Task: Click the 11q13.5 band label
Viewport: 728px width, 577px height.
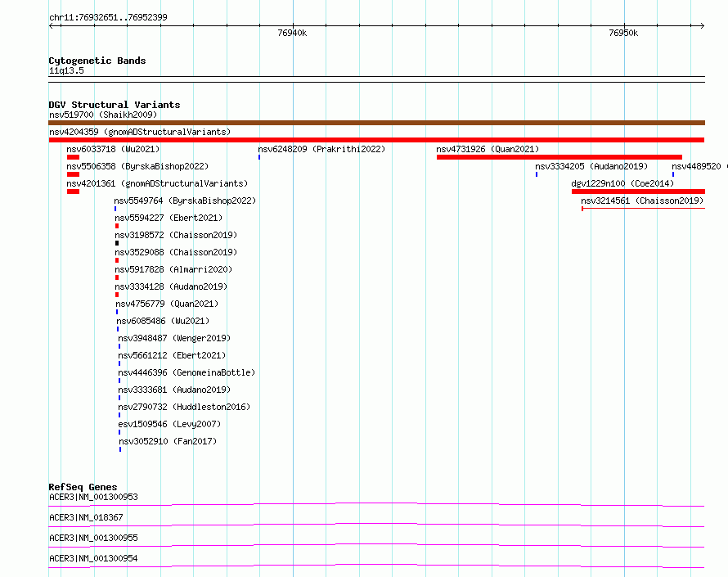Action: click(66, 70)
